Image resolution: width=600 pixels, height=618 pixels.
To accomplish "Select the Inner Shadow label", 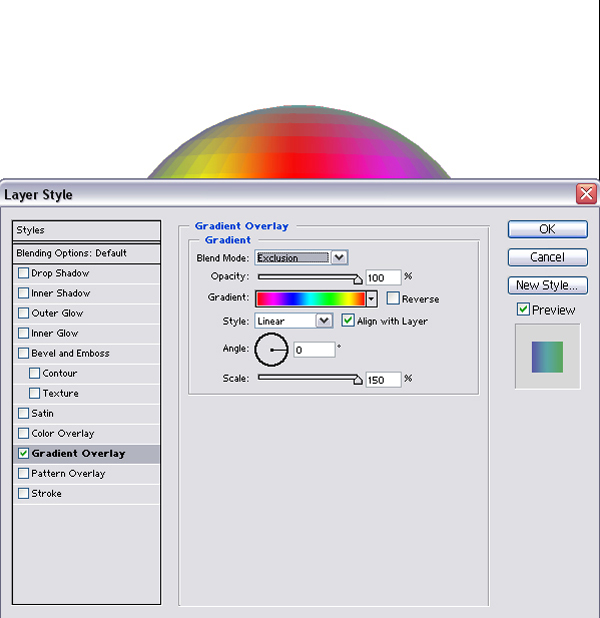I will tap(61, 293).
